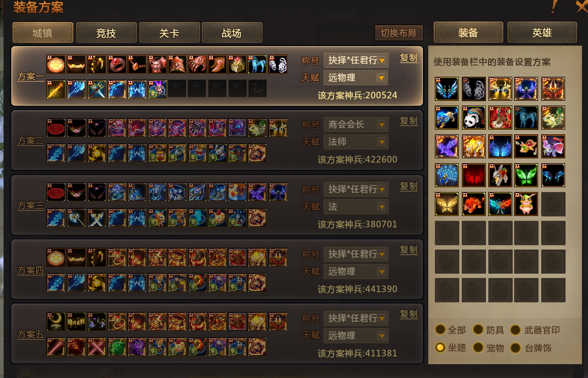Open 称号 dropdown for 方案二 商会会长

point(356,125)
